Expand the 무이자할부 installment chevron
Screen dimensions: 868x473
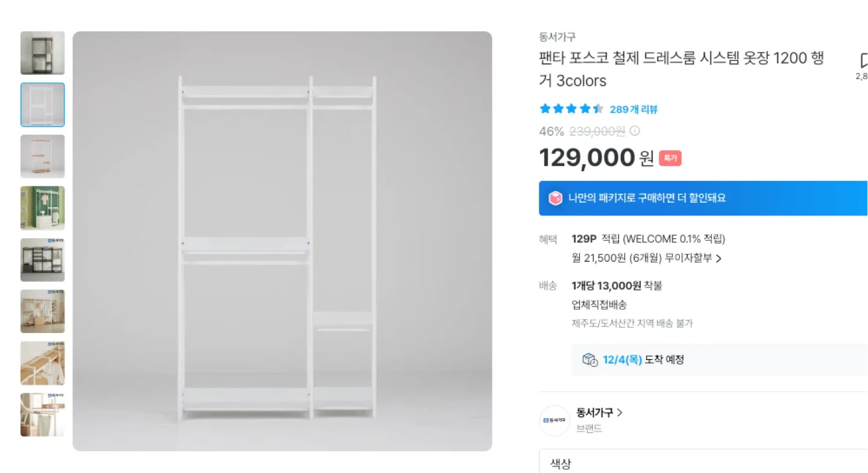pos(719,259)
